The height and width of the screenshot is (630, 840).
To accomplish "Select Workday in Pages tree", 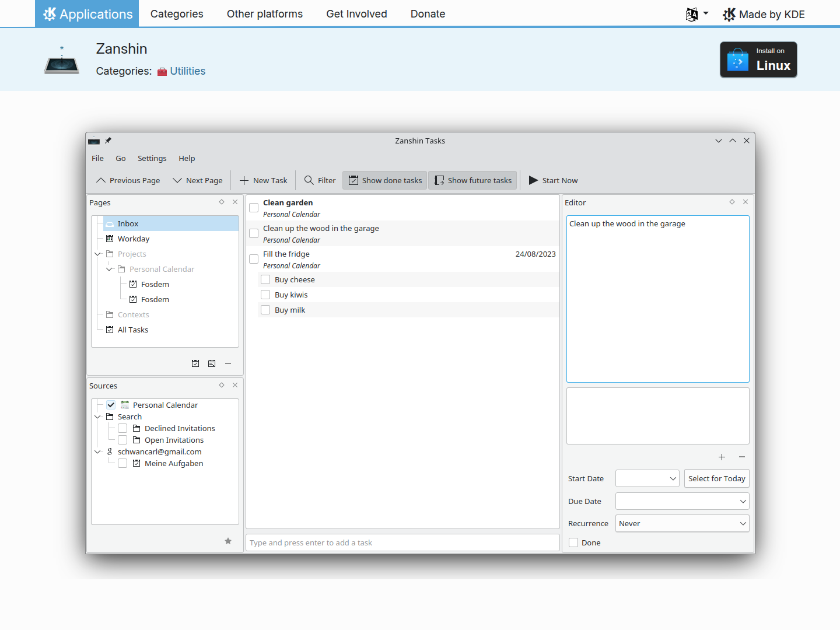I will [134, 239].
